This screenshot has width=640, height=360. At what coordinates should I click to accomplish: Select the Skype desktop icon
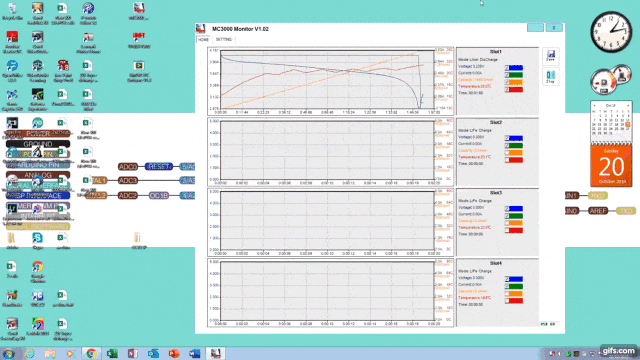tap(37, 240)
